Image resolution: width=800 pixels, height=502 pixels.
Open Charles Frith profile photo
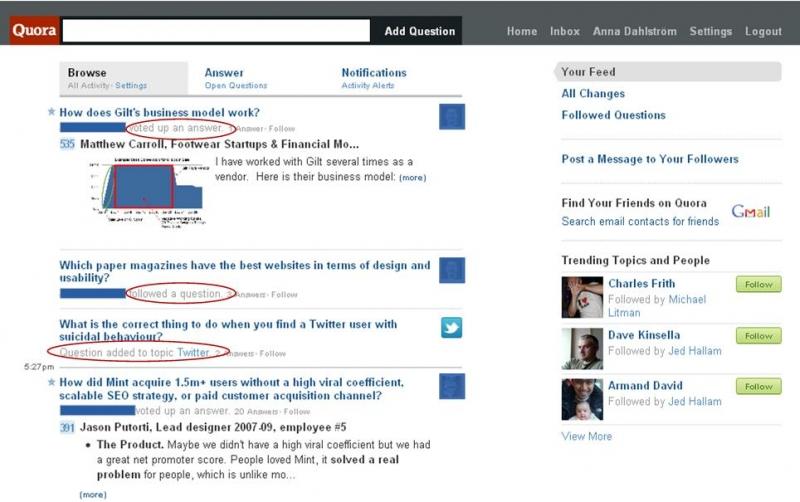click(x=582, y=297)
